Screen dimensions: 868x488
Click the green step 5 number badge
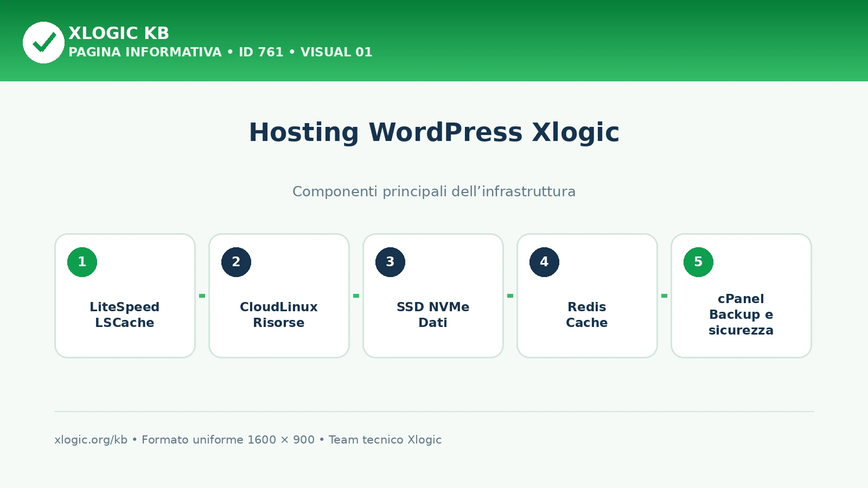tap(698, 262)
